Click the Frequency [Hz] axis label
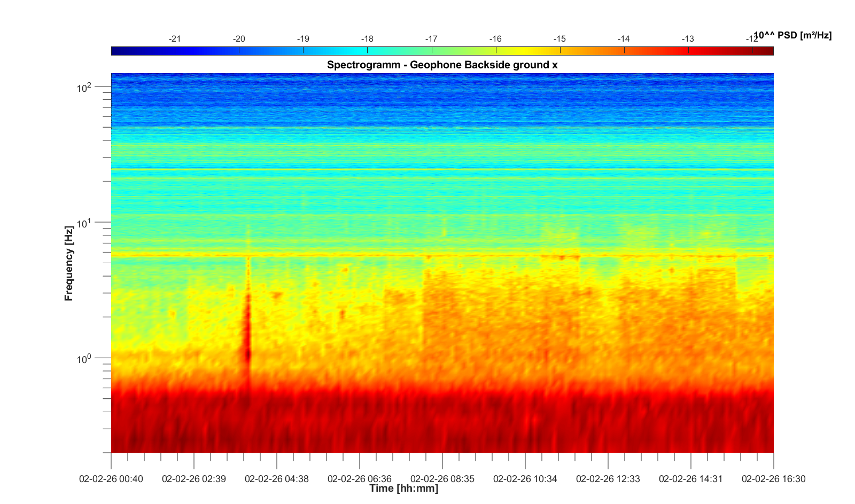Viewport: 855px width, 504px height. [x=68, y=263]
